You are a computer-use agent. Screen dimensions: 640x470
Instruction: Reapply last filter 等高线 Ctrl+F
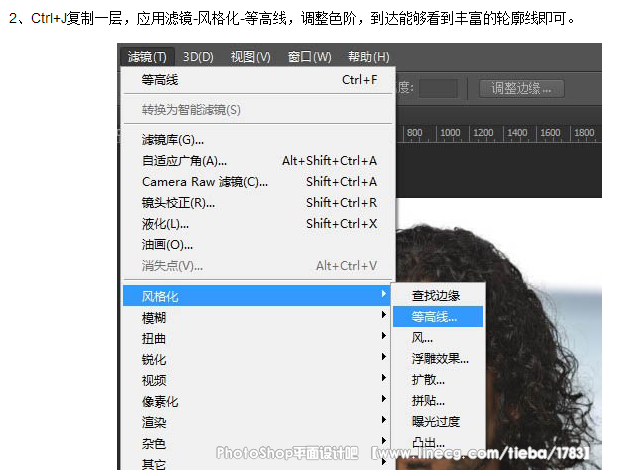259,80
